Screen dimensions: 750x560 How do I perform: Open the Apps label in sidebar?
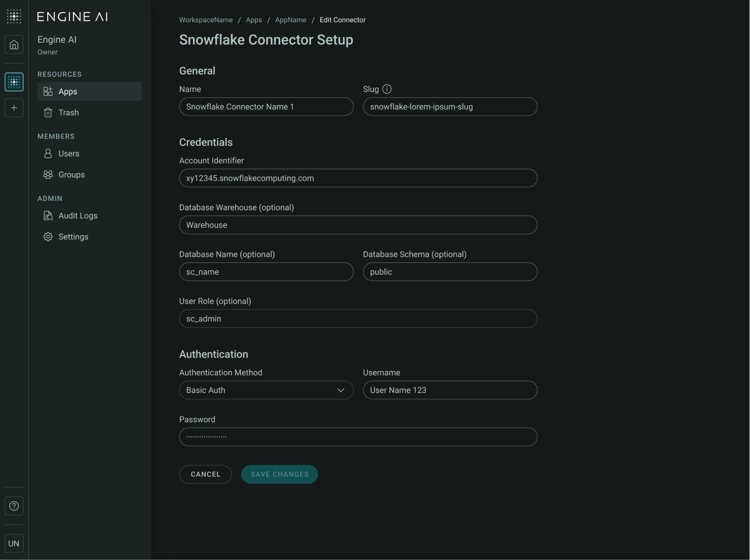pyautogui.click(x=68, y=92)
